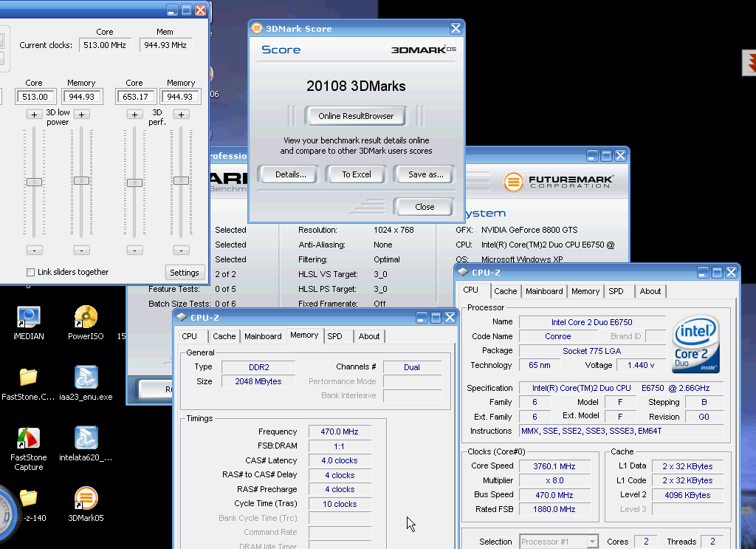756x549 pixels.
Task: Open the iMEDIAN desktop icon
Action: click(28, 318)
